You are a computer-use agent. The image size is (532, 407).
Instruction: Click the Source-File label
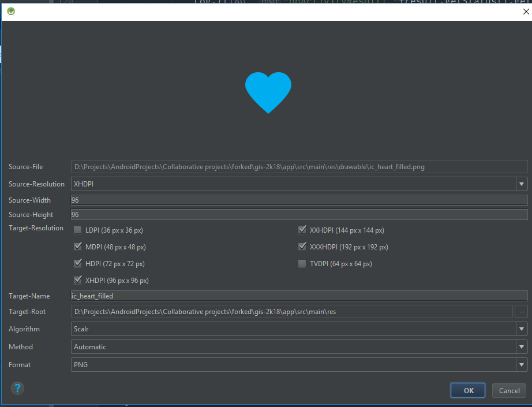tap(25, 167)
